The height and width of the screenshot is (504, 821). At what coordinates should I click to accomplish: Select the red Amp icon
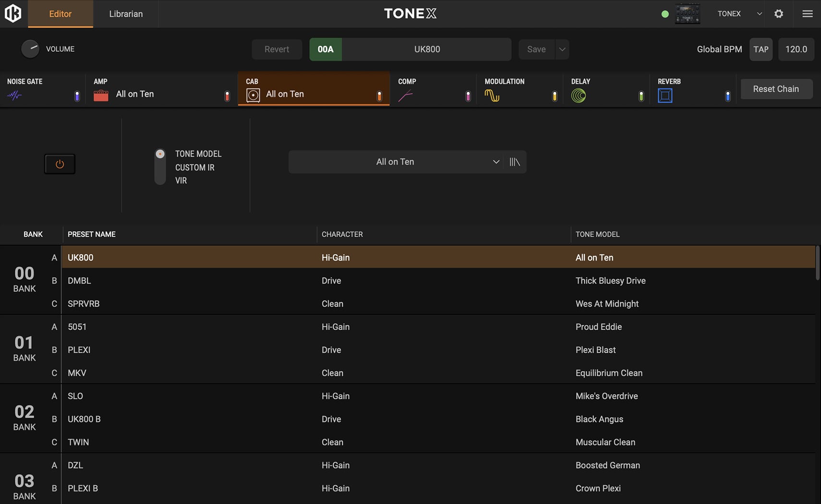pos(101,96)
